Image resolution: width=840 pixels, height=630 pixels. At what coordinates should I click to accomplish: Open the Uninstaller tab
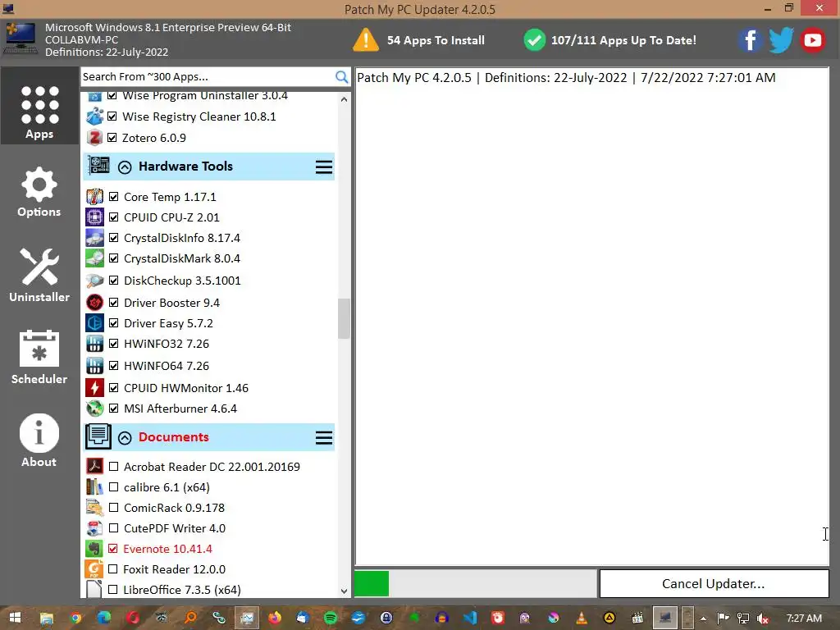coord(39,275)
